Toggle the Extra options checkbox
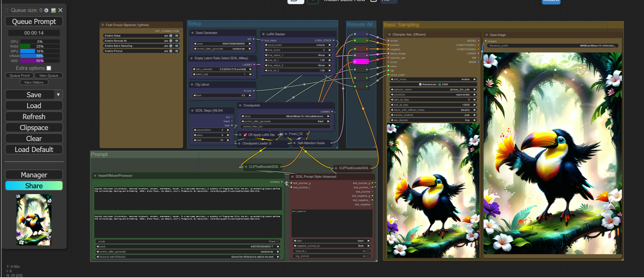 49,68
